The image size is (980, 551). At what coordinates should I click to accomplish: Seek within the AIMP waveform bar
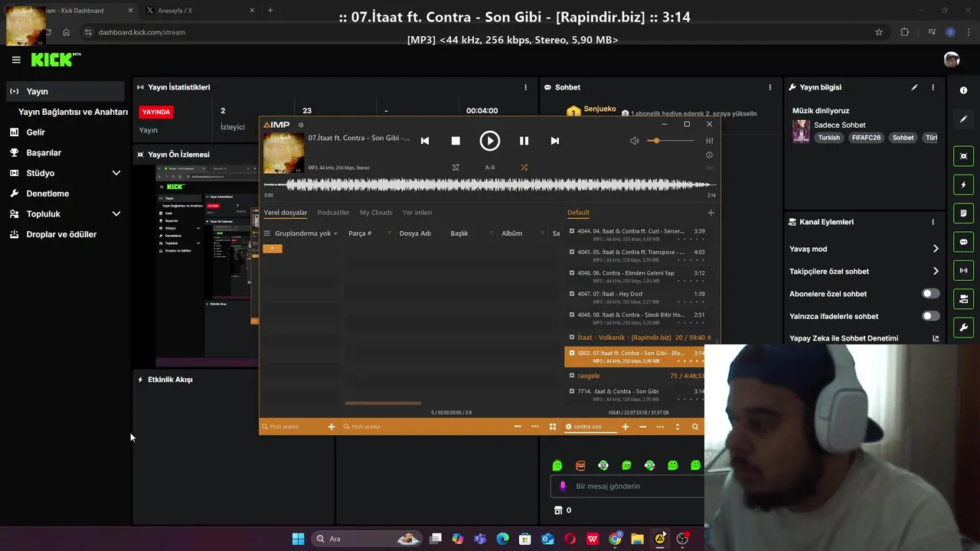click(490, 184)
